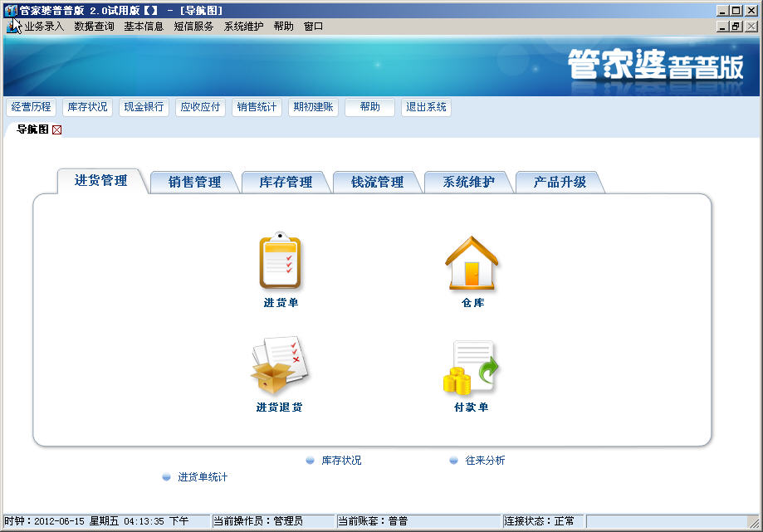Click the clock status showing 2012-06-15

click(x=106, y=521)
